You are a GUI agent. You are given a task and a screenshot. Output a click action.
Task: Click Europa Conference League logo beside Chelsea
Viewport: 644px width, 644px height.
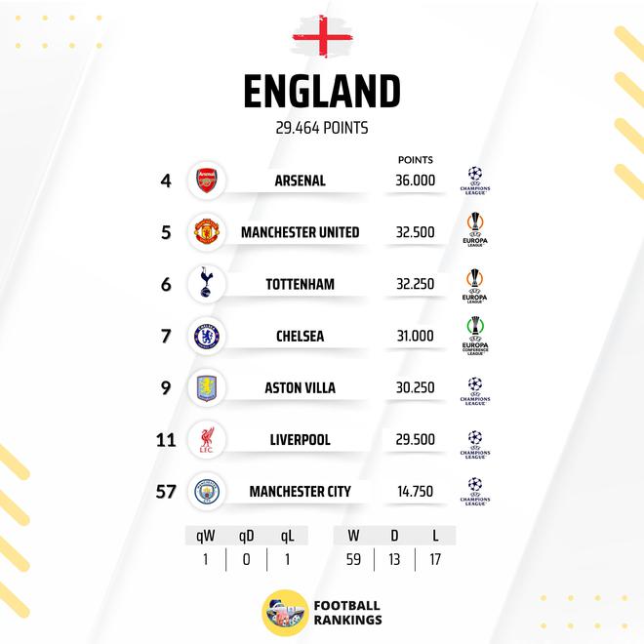(475, 335)
